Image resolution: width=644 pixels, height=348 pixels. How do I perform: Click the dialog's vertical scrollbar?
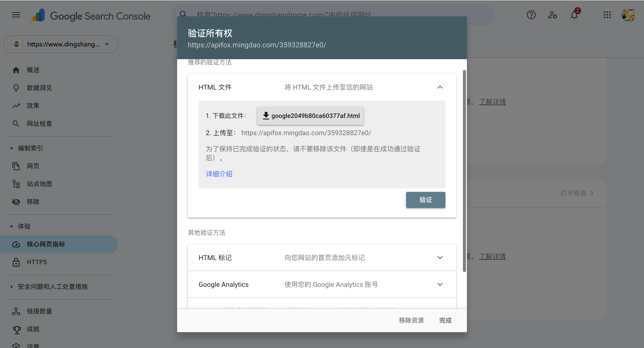pos(464,171)
